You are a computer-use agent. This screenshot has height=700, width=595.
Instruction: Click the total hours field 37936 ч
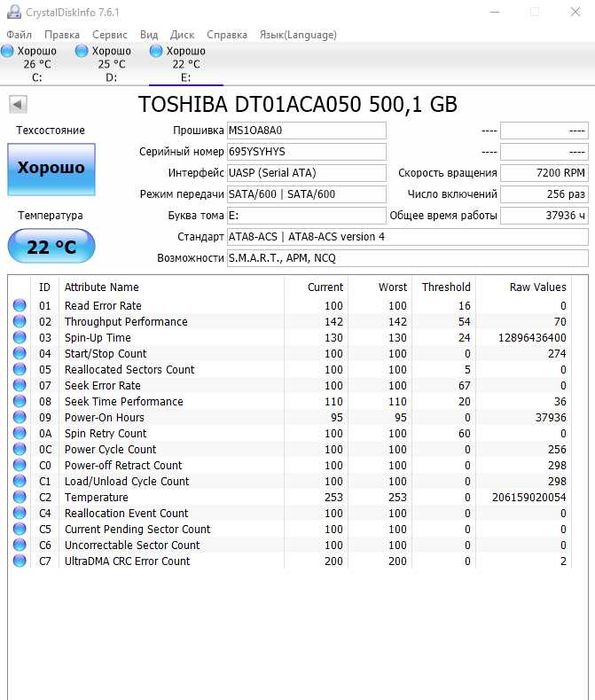544,216
